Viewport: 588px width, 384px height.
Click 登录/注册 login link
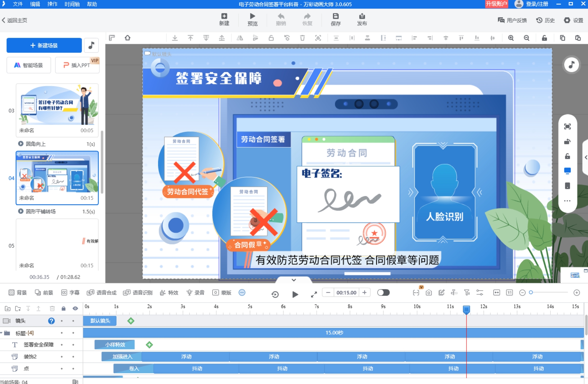pyautogui.click(x=537, y=4)
